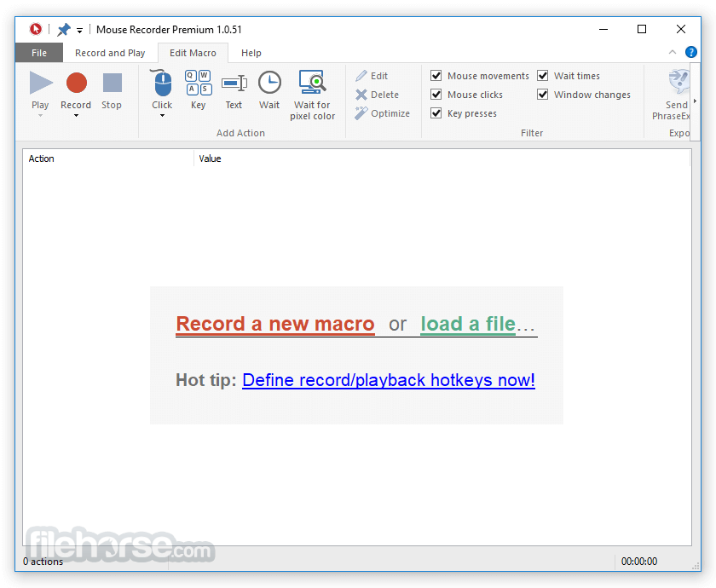The width and height of the screenshot is (716, 588).
Task: Open the File menu tab
Action: coord(39,53)
